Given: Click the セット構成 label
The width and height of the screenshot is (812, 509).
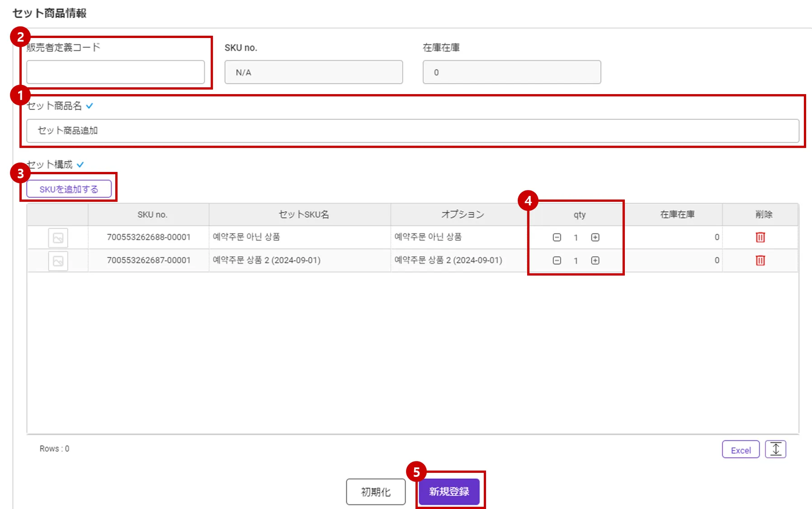Looking at the screenshot, I should click(50, 164).
